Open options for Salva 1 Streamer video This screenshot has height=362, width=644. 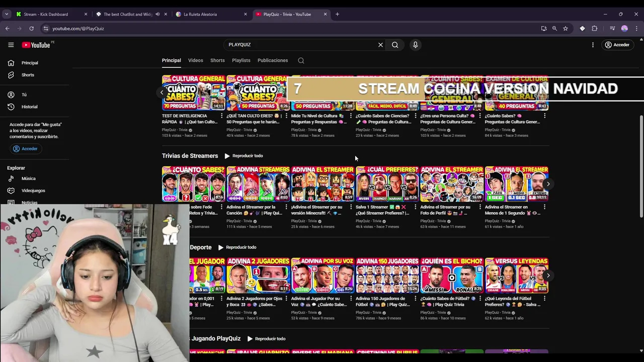tap(416, 207)
